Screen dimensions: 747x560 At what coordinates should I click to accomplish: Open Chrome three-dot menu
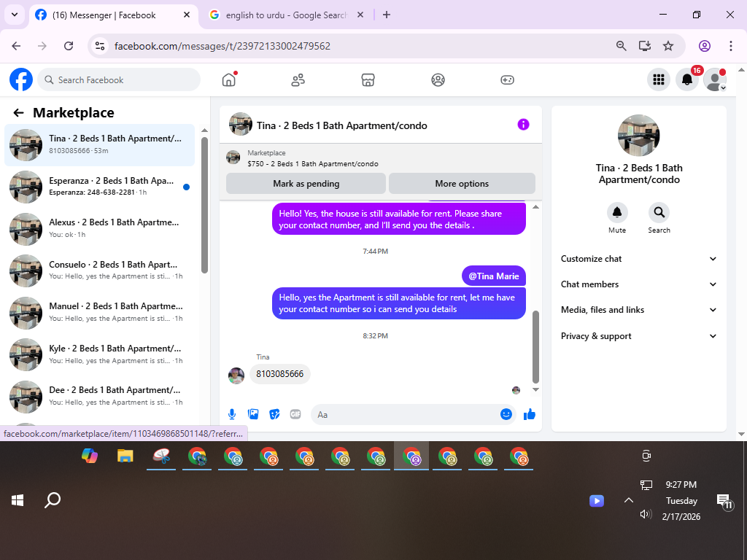point(731,46)
